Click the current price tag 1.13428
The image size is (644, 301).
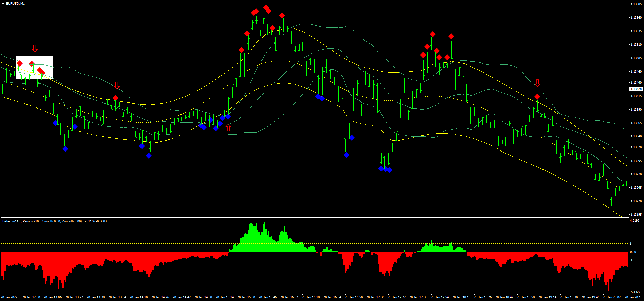coord(636,89)
